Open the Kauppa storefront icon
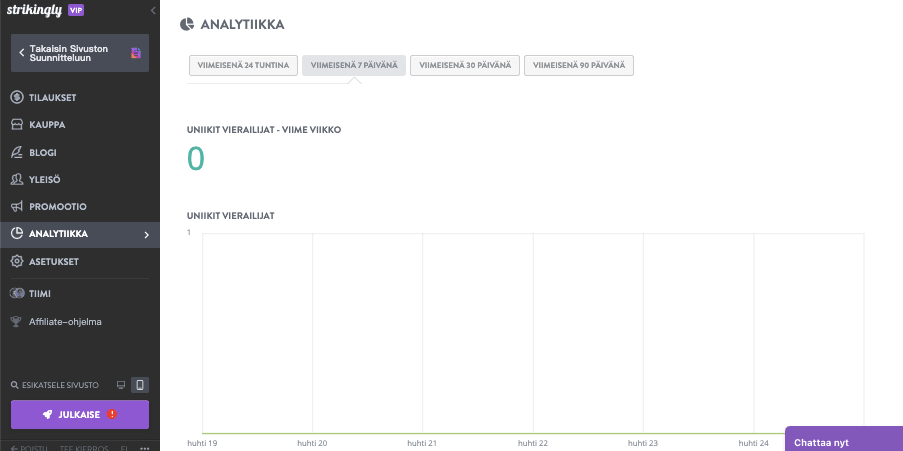This screenshot has height=451, width=903. click(17, 125)
